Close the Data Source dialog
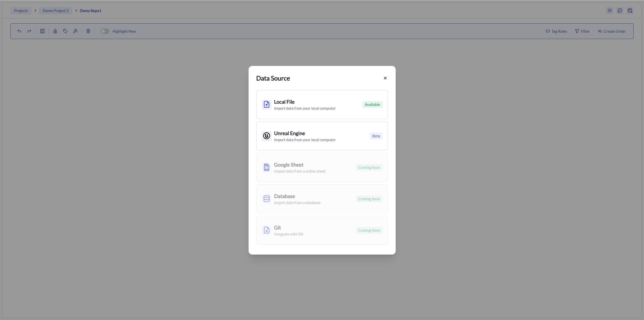The image size is (644, 320). point(385,78)
